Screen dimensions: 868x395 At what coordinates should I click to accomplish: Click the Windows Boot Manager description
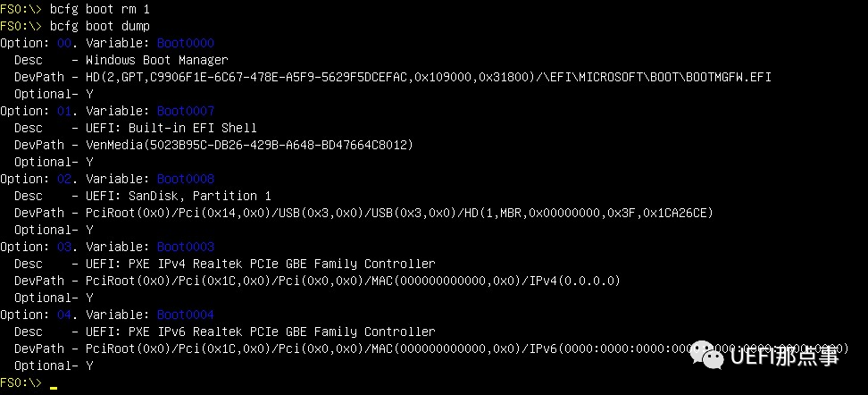pos(156,60)
